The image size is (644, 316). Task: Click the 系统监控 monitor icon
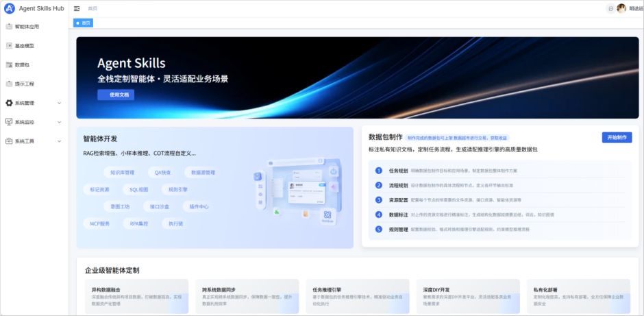click(x=9, y=122)
